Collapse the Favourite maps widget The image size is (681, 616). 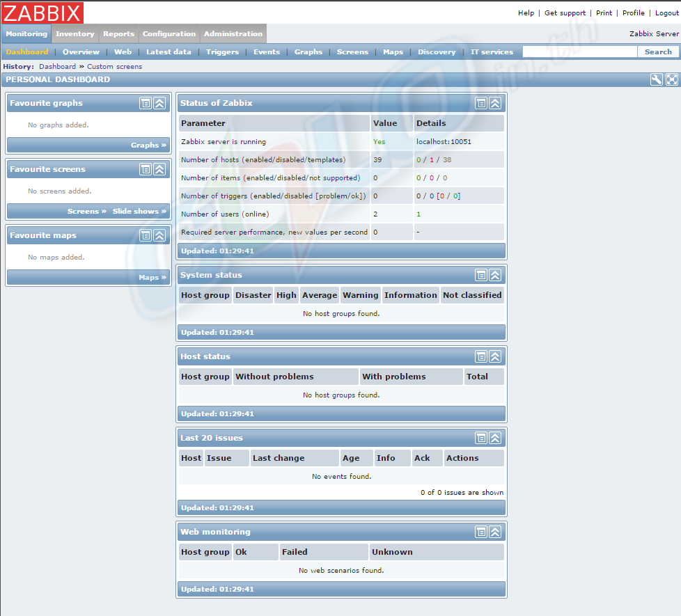pyautogui.click(x=160, y=235)
